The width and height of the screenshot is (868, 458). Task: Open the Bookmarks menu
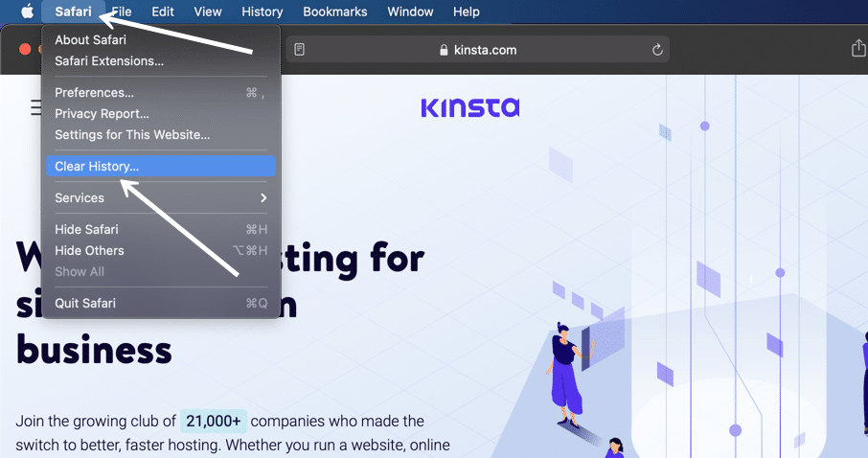tap(335, 11)
